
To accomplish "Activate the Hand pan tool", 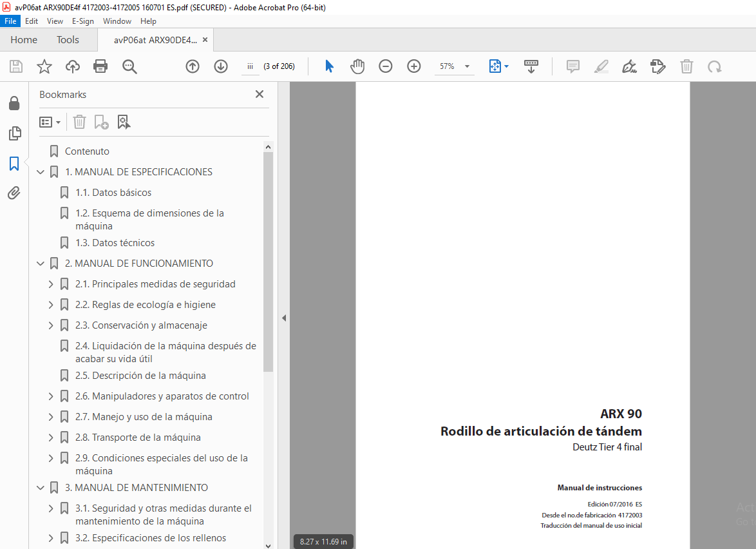I will click(x=357, y=66).
